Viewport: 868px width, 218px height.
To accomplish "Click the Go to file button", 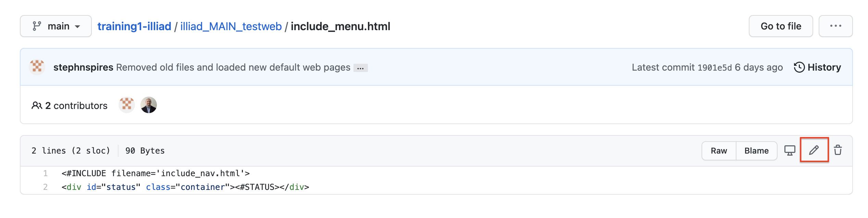I will click(781, 26).
